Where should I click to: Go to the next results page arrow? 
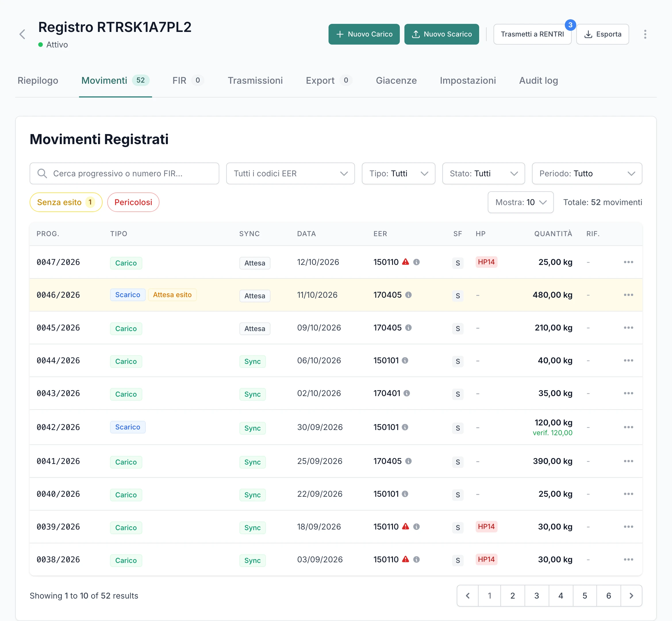[631, 595]
